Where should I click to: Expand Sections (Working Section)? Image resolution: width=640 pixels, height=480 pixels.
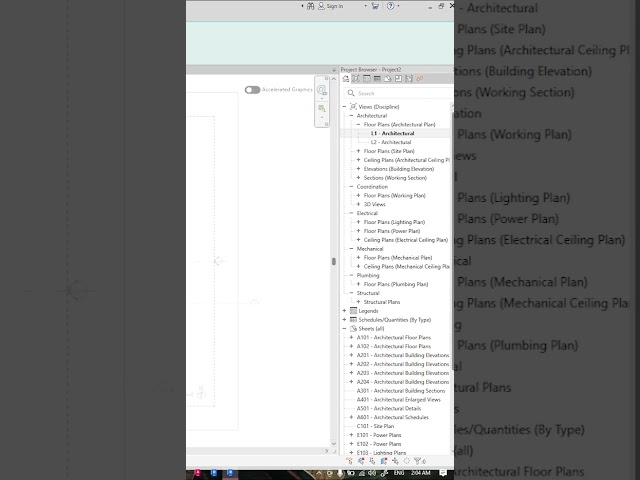pyautogui.click(x=359, y=178)
